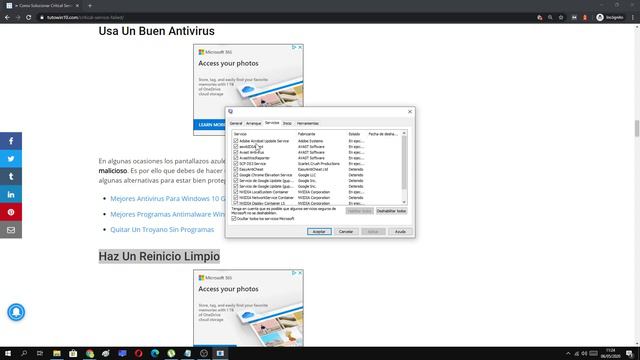The image size is (640, 360).
Task: Open a new browser tab
Action: [x=90, y=6]
